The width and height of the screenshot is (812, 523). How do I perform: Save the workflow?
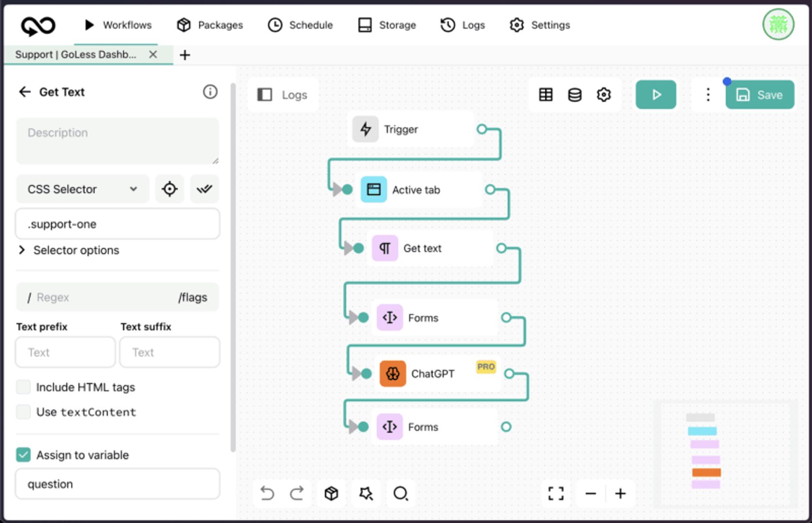coord(760,95)
